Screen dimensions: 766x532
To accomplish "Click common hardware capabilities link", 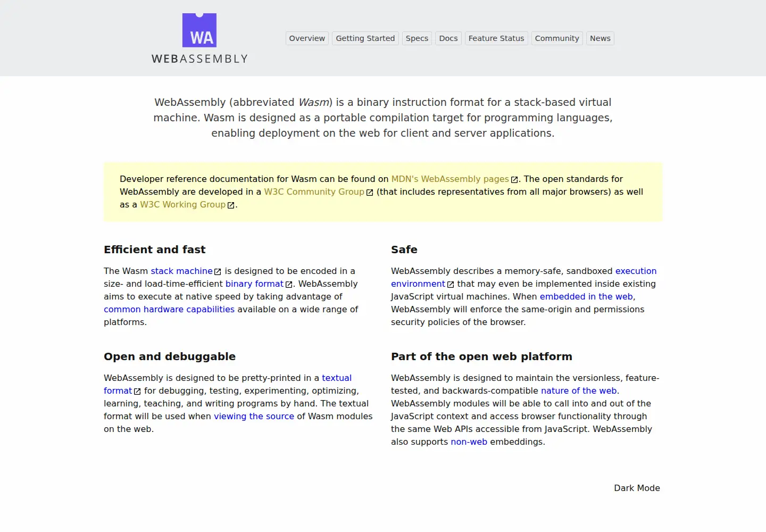I will [x=169, y=309].
